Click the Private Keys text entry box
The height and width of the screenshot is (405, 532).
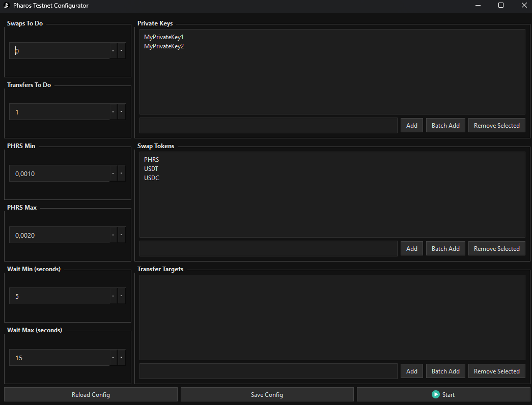coord(268,126)
